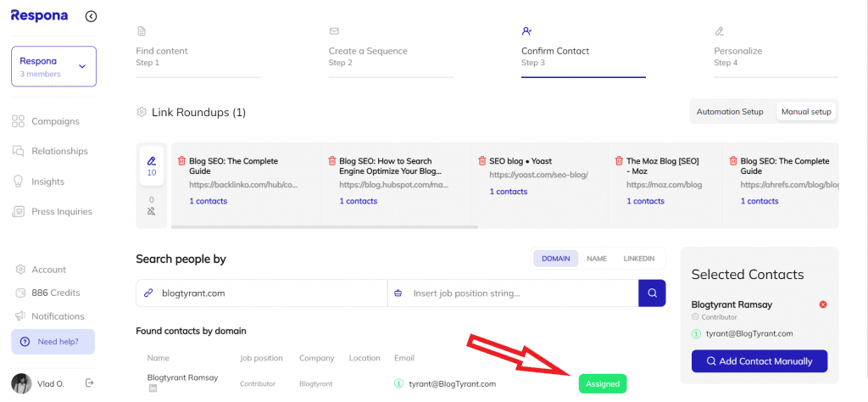Collapse the sidebar with the arrow icon
868x402 pixels.
point(91,16)
